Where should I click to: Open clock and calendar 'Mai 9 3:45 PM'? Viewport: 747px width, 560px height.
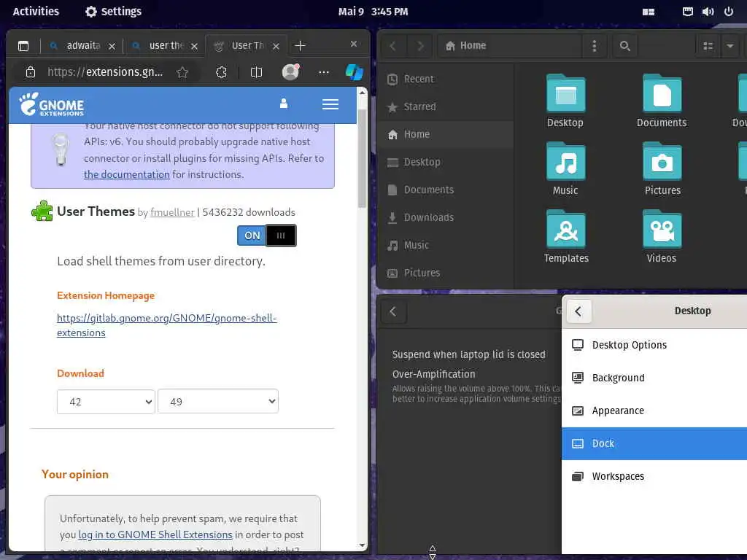pyautogui.click(x=373, y=12)
